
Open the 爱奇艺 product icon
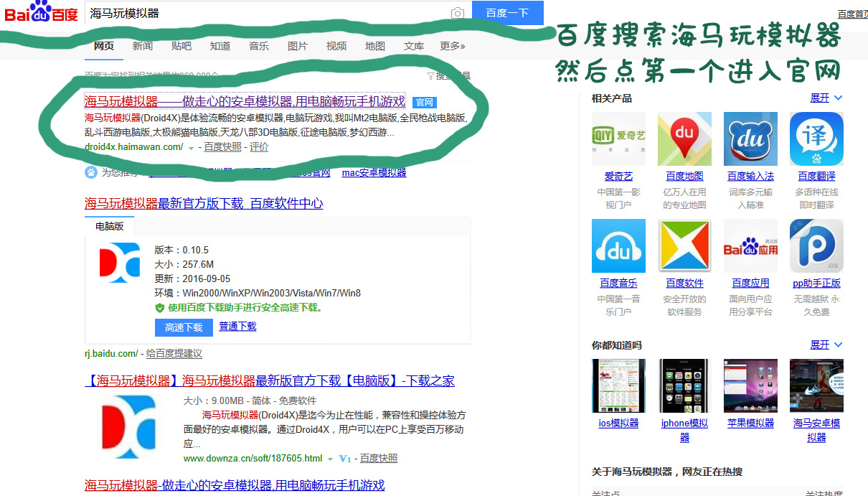[618, 139]
